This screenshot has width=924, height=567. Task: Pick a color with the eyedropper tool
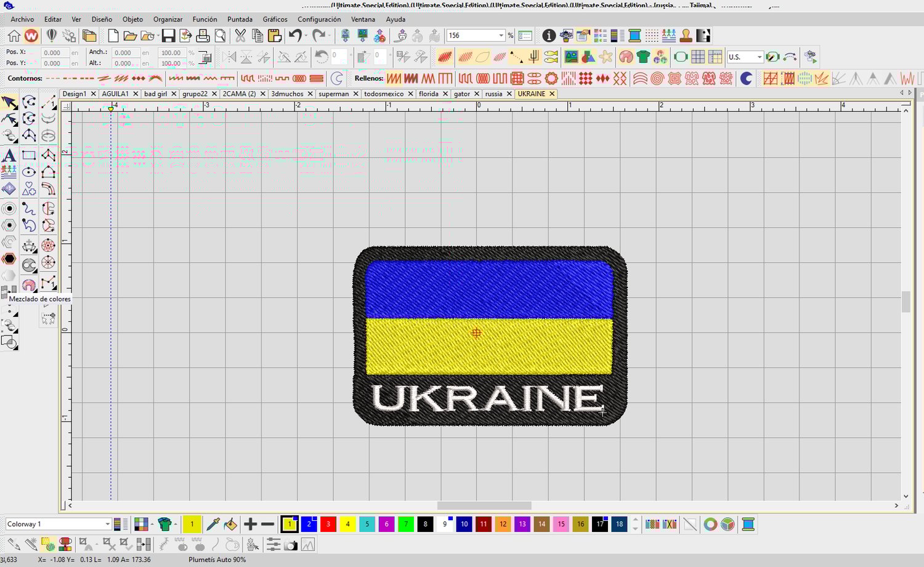point(213,525)
